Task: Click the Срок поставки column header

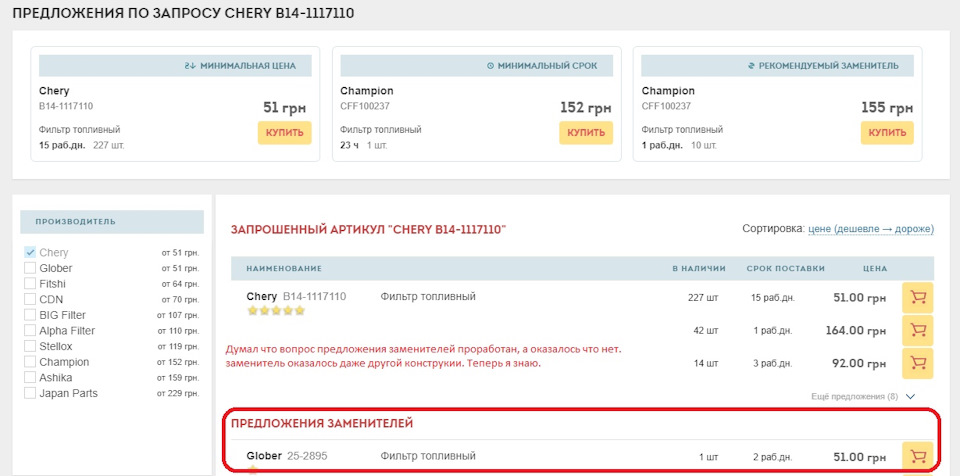Action: (x=786, y=269)
